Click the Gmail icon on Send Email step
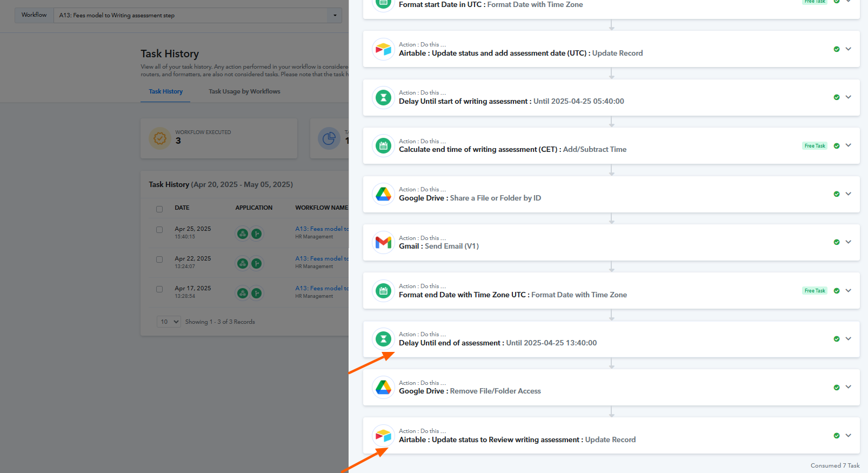The height and width of the screenshot is (473, 868). pos(383,242)
